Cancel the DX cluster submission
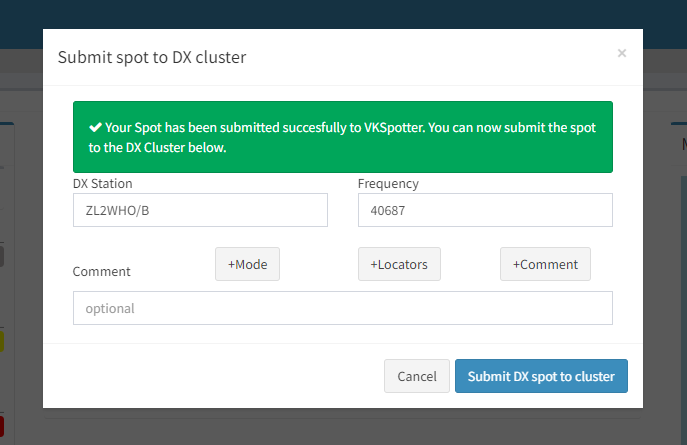 (x=416, y=376)
